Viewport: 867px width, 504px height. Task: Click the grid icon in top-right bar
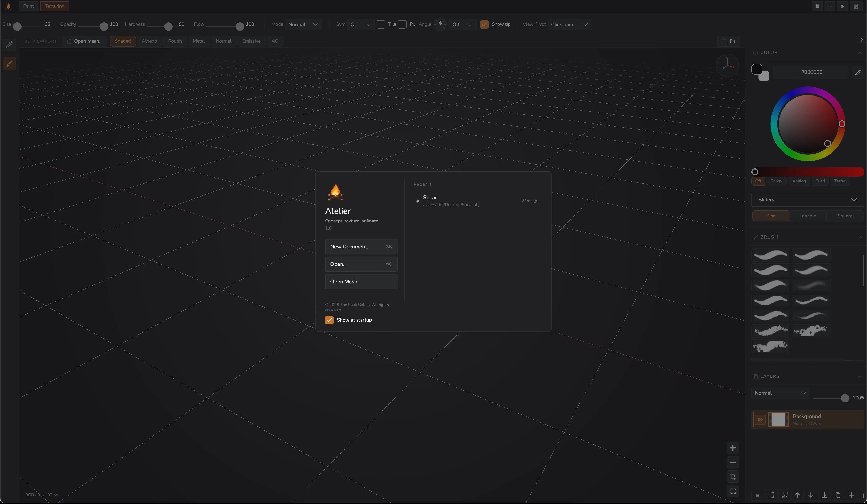(x=817, y=6)
